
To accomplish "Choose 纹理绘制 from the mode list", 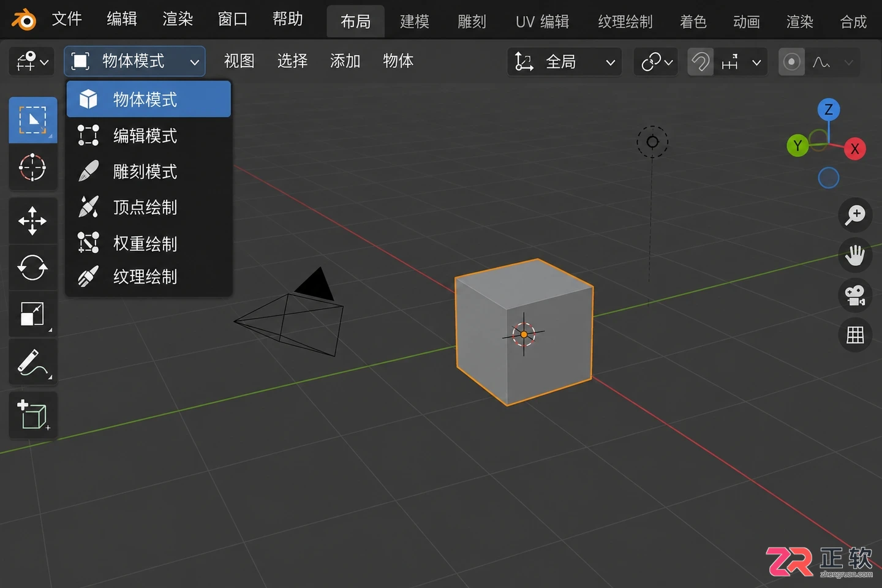I will click(x=149, y=276).
